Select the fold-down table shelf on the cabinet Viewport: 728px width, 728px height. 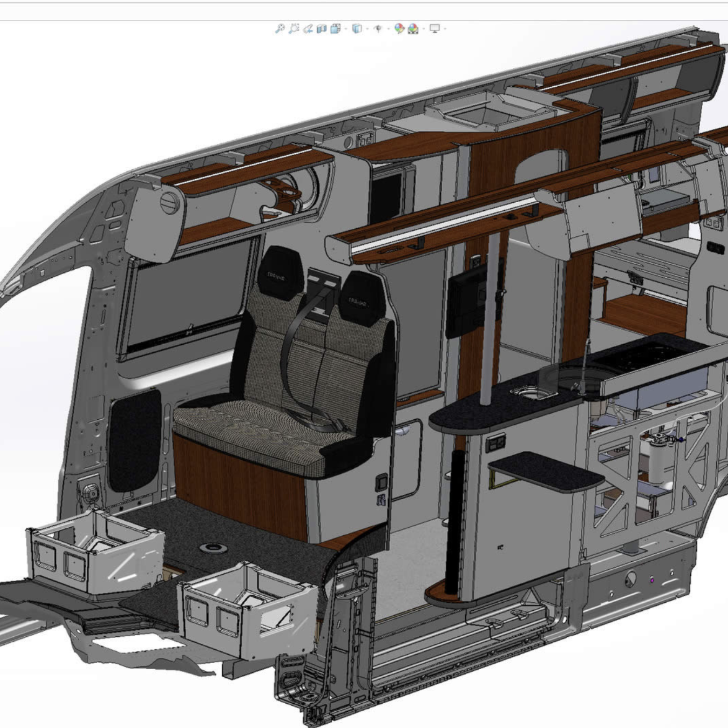(546, 471)
